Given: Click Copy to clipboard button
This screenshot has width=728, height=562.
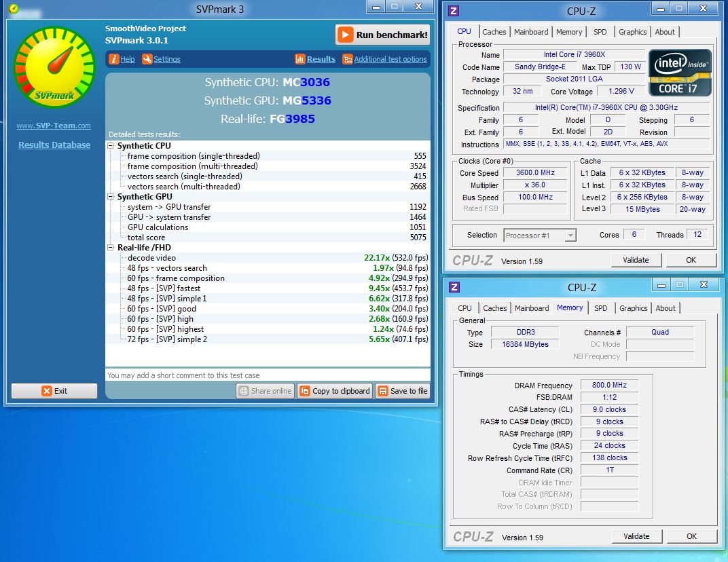Looking at the screenshot, I should [335, 391].
